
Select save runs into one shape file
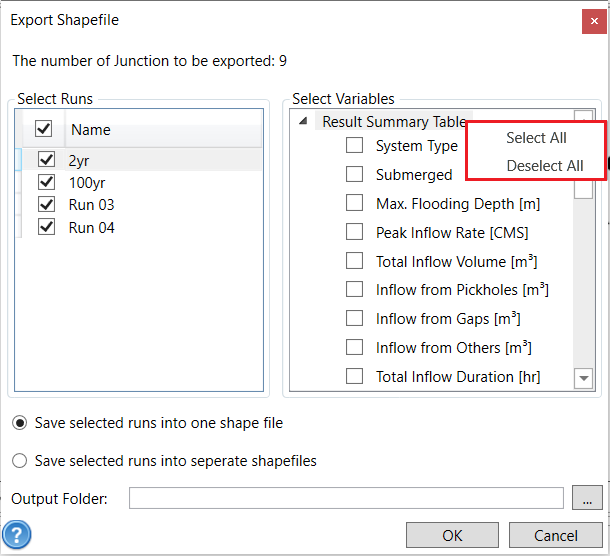(20, 423)
